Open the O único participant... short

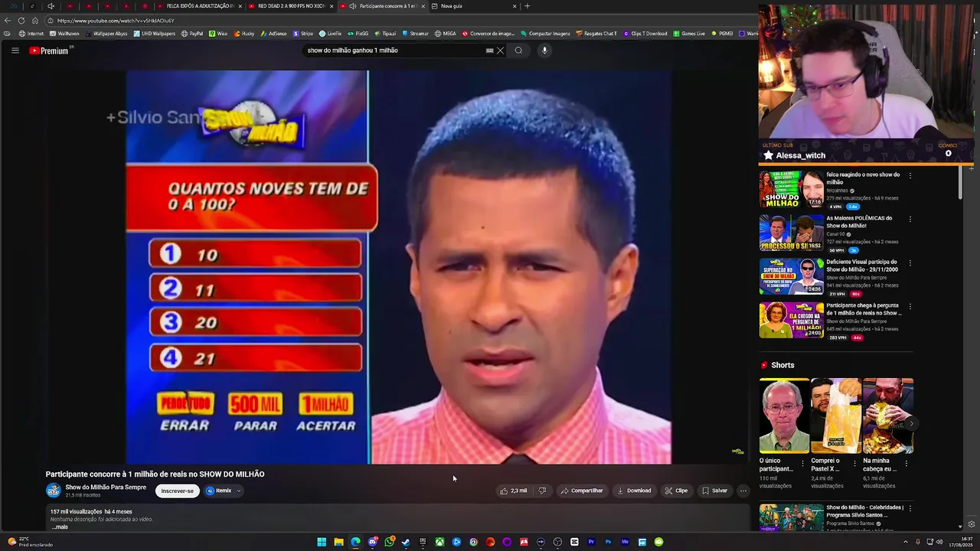(784, 416)
